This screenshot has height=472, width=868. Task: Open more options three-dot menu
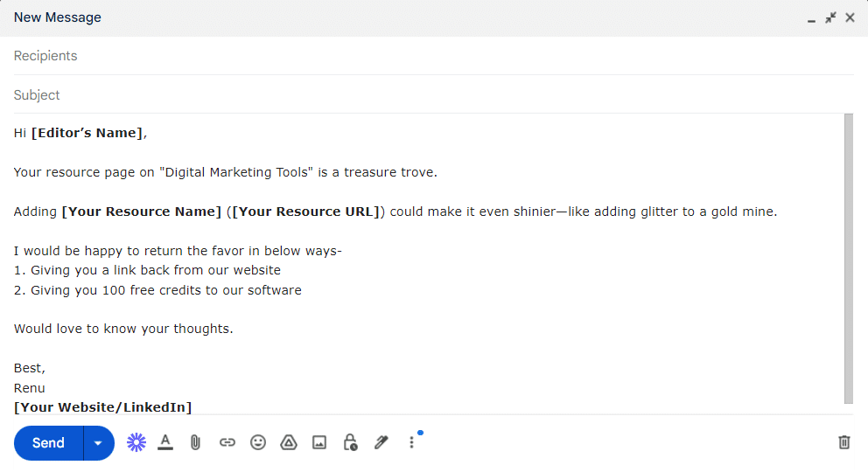coord(411,442)
